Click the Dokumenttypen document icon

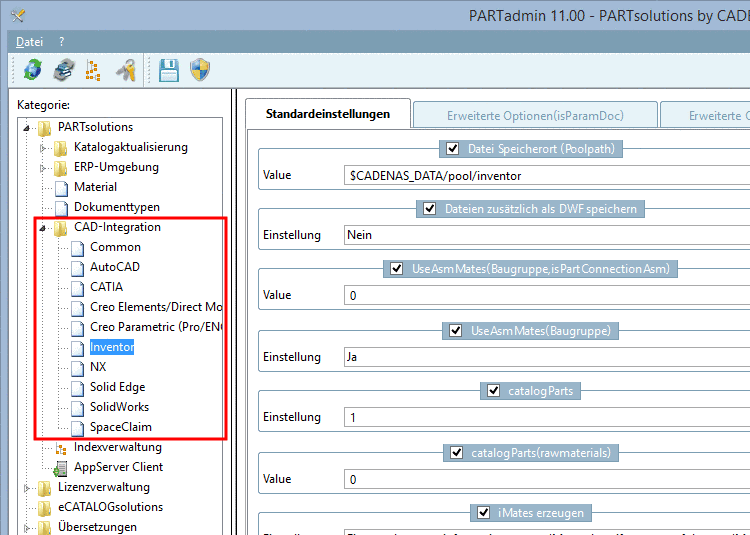coord(61,208)
